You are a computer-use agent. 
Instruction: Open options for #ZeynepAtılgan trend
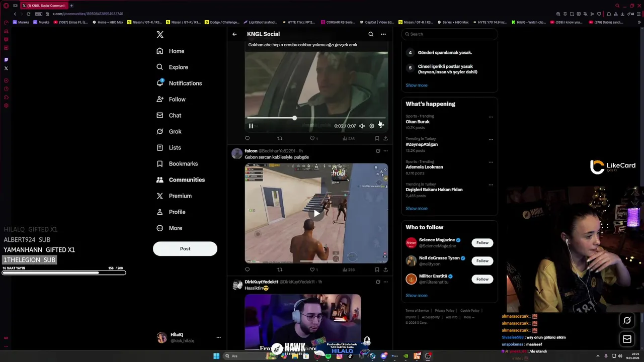click(x=491, y=140)
